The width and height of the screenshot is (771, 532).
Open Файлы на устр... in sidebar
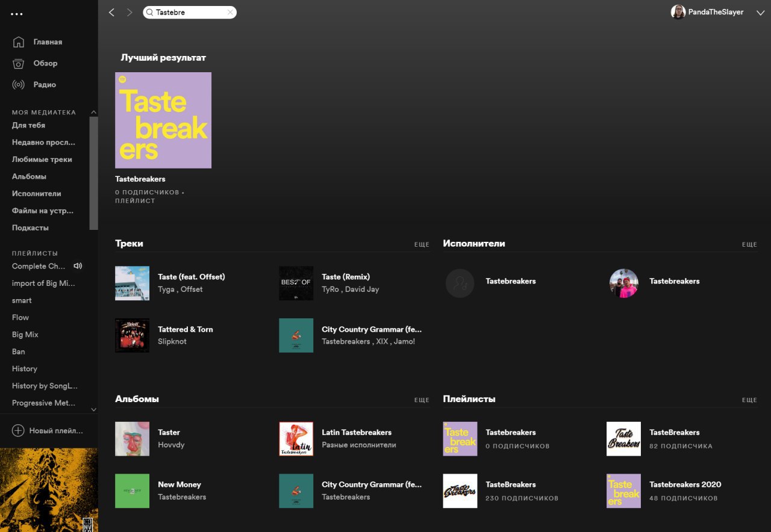pyautogui.click(x=43, y=211)
